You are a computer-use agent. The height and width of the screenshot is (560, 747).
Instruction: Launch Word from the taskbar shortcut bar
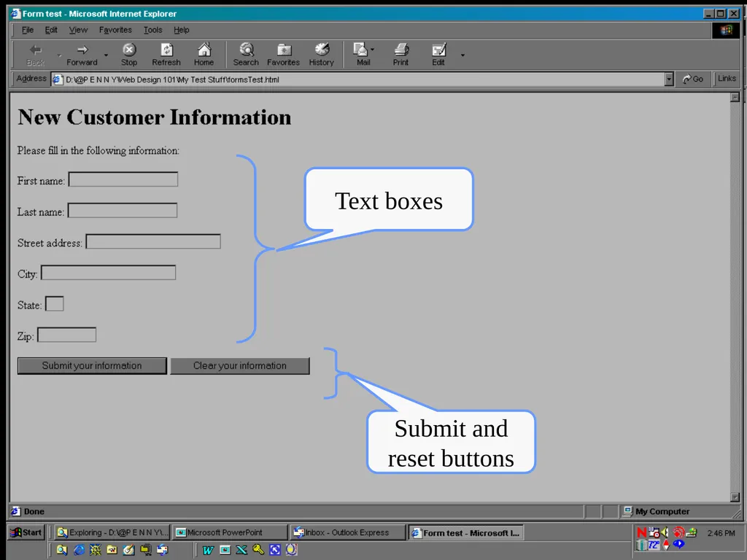click(x=208, y=550)
